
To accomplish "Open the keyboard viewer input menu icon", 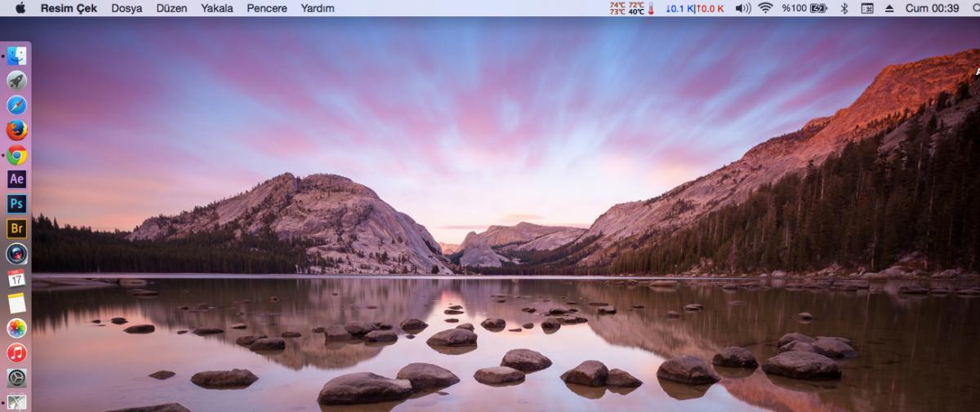I will click(x=867, y=8).
